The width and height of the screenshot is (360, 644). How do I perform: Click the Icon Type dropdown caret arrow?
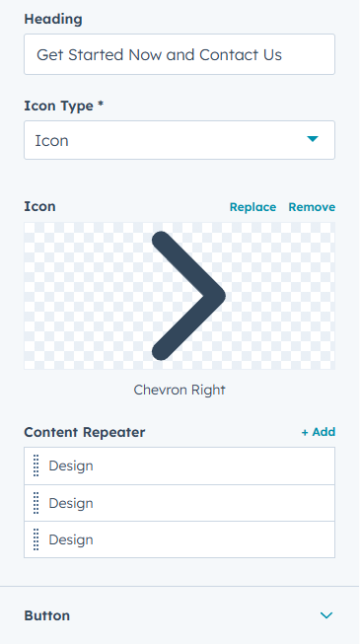click(x=313, y=139)
